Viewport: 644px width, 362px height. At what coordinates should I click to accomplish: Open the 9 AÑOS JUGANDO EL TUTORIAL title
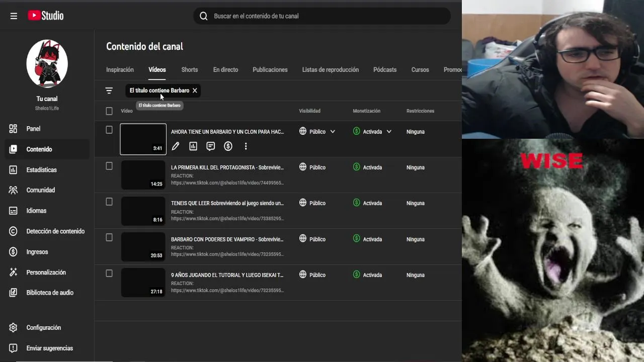pyautogui.click(x=227, y=275)
